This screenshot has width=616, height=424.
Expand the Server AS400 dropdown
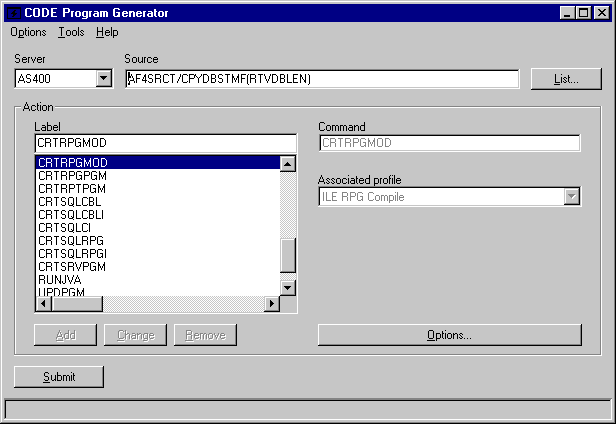(x=103, y=79)
